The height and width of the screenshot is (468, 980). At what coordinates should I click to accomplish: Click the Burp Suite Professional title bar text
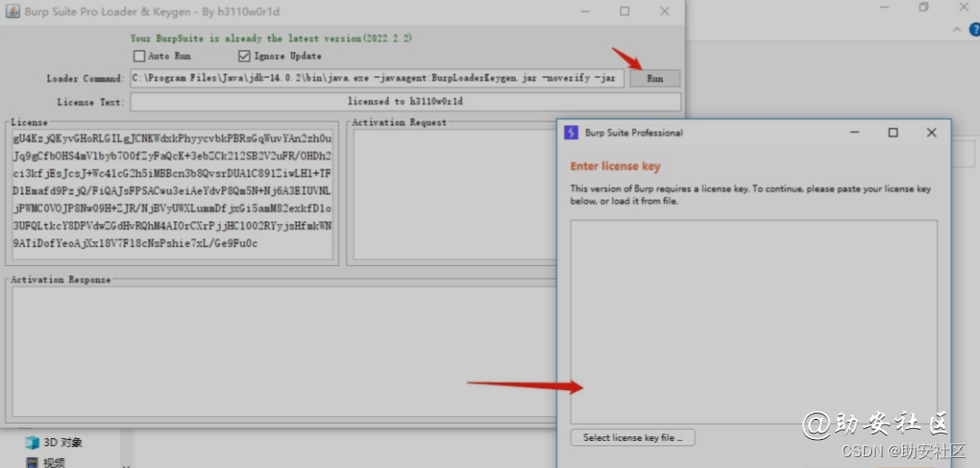[633, 132]
